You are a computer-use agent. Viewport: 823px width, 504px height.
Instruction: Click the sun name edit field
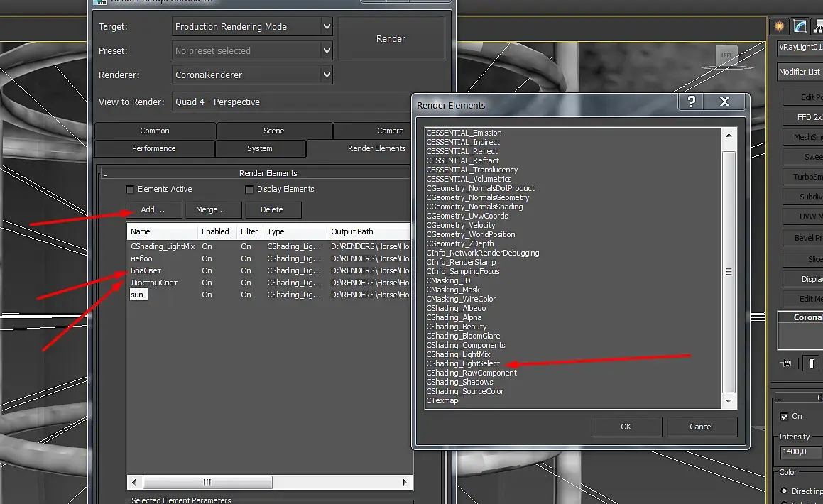tap(138, 295)
